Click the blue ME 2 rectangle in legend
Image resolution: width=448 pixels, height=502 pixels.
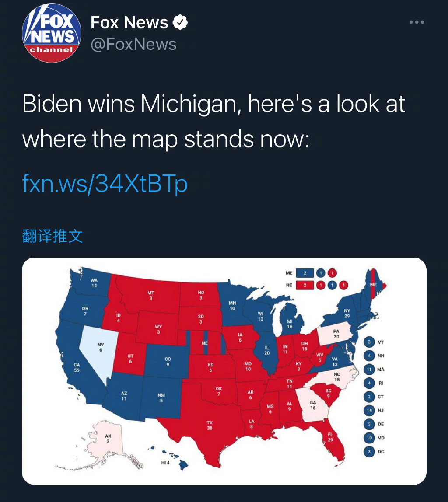(x=304, y=273)
